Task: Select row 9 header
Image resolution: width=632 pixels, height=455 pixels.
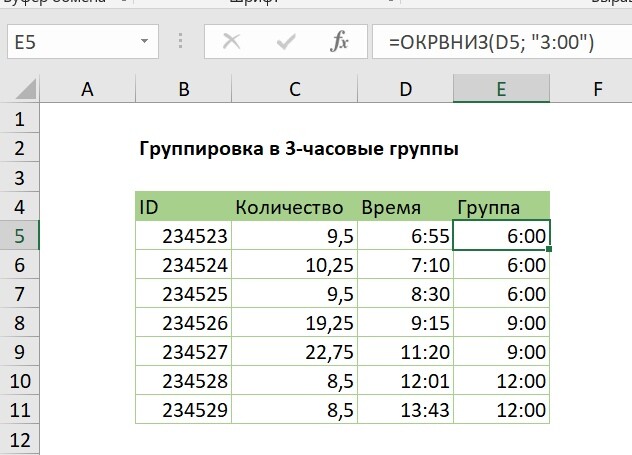Action: [x=19, y=351]
